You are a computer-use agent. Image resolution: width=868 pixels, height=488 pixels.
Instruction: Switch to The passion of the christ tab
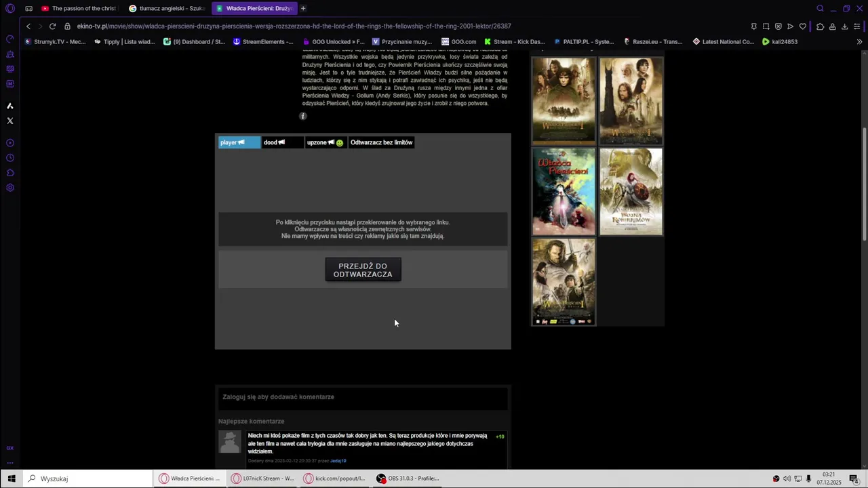[x=78, y=9]
